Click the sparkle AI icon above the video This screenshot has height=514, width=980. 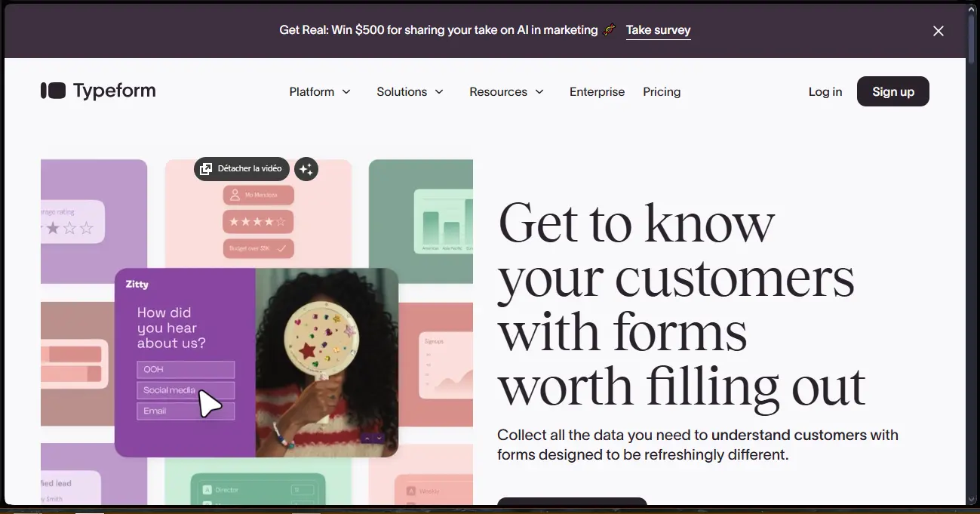[306, 169]
